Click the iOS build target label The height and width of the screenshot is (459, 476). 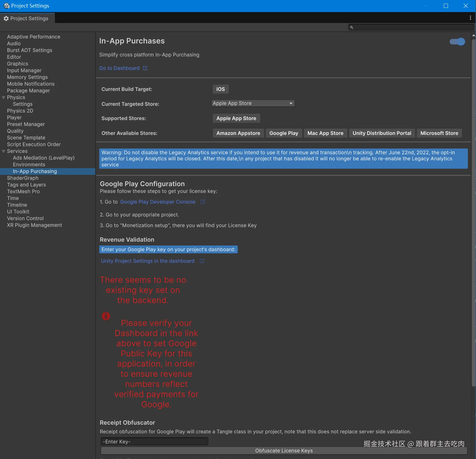pyautogui.click(x=221, y=89)
